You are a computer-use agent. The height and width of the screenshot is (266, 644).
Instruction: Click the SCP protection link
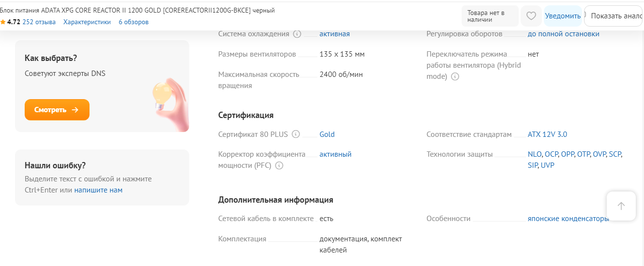pyautogui.click(x=615, y=154)
